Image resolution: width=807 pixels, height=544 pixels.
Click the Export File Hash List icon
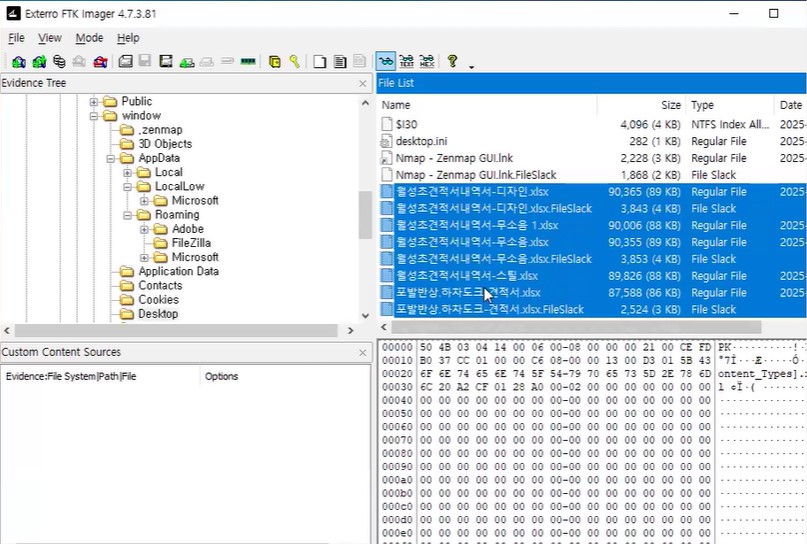pyautogui.click(x=340, y=62)
